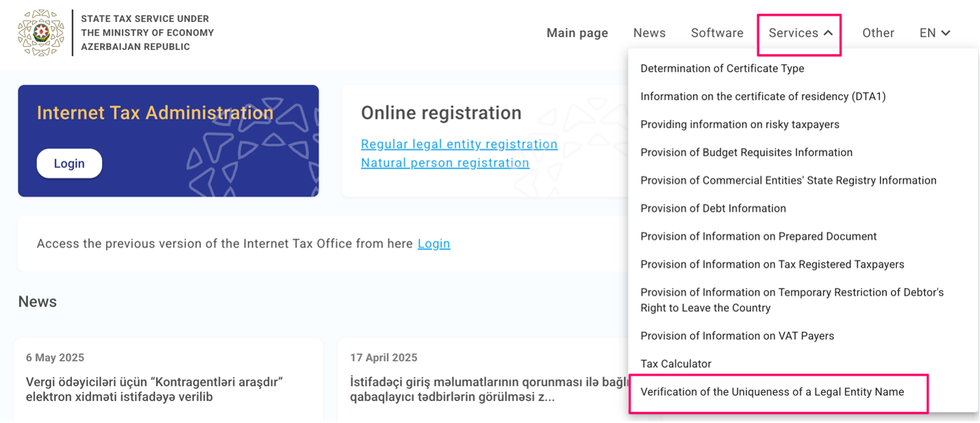Image resolution: width=980 pixels, height=423 pixels.
Task: Open Regular legal entity registration link
Action: coord(459,144)
